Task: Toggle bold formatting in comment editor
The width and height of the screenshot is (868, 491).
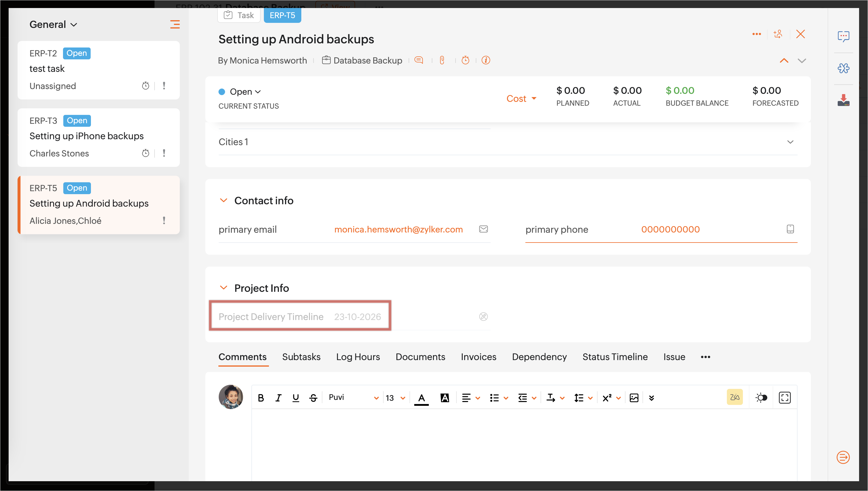Action: tap(261, 398)
